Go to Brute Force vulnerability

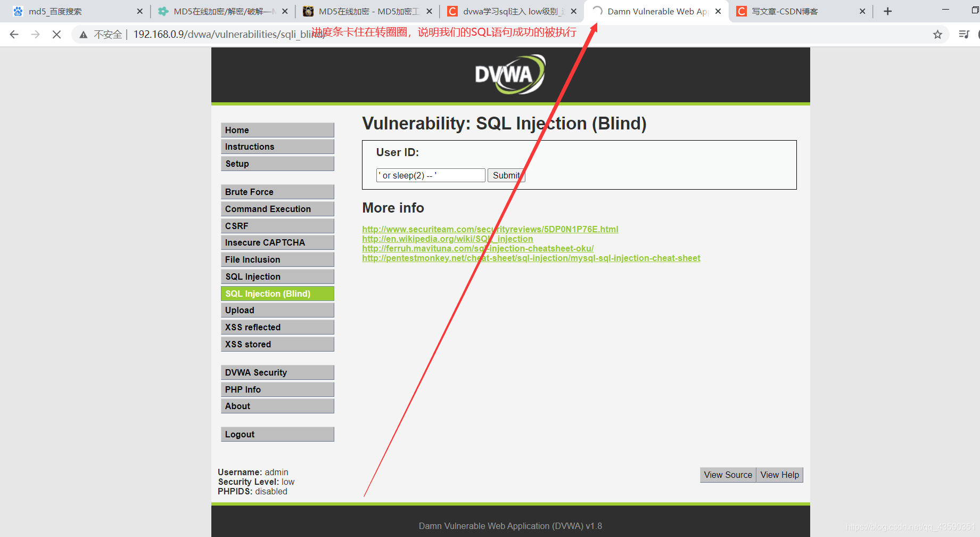coord(277,192)
